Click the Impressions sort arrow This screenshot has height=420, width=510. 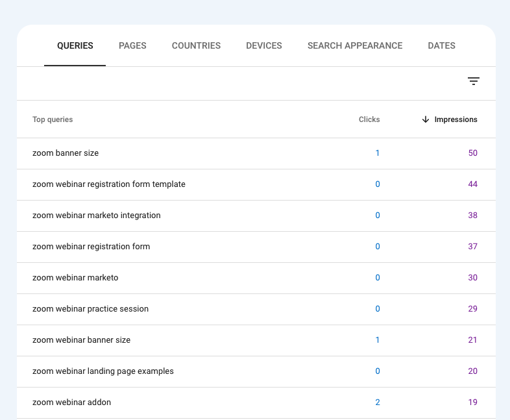pyautogui.click(x=426, y=119)
